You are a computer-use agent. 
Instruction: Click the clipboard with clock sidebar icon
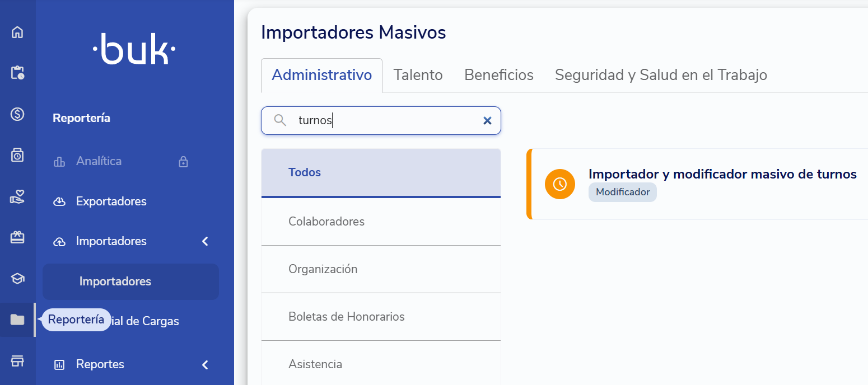pos(17,73)
